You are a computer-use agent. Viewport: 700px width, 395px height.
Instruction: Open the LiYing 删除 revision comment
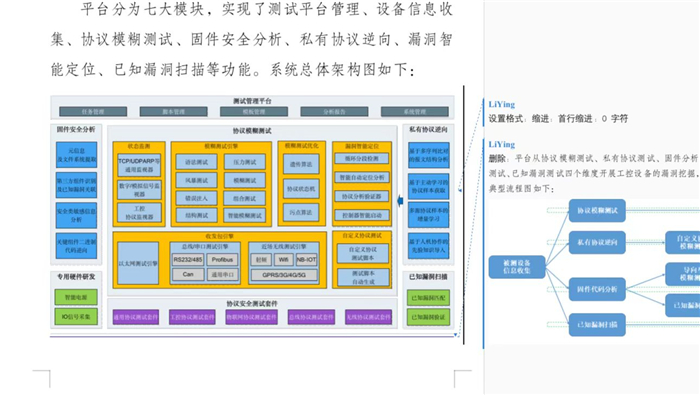click(x=593, y=166)
